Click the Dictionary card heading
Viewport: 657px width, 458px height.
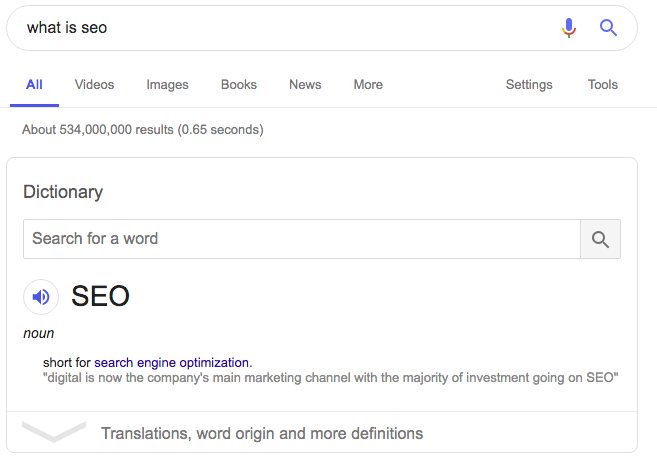[x=63, y=192]
